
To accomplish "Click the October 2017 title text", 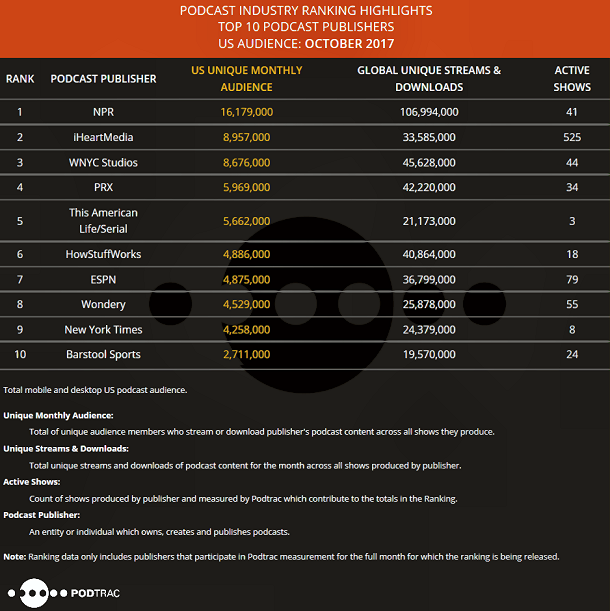I will tap(349, 44).
